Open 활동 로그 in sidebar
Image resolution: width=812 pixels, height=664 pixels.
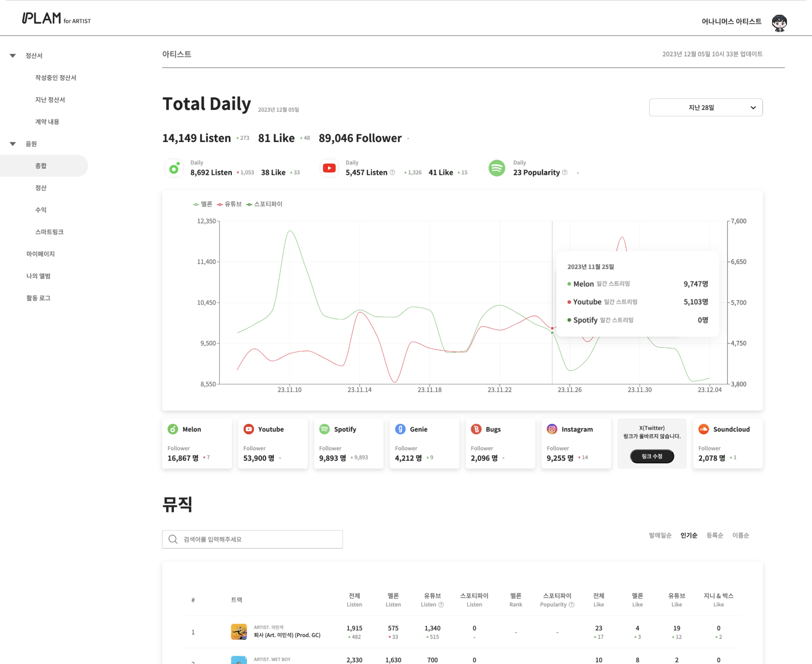coord(38,298)
